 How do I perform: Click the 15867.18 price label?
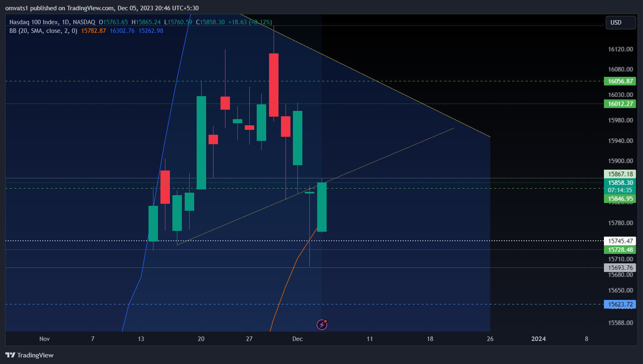[x=620, y=174]
